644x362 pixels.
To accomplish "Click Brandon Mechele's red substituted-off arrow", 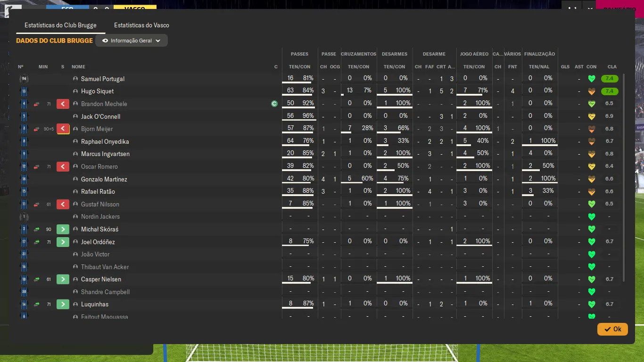I will point(63,104).
